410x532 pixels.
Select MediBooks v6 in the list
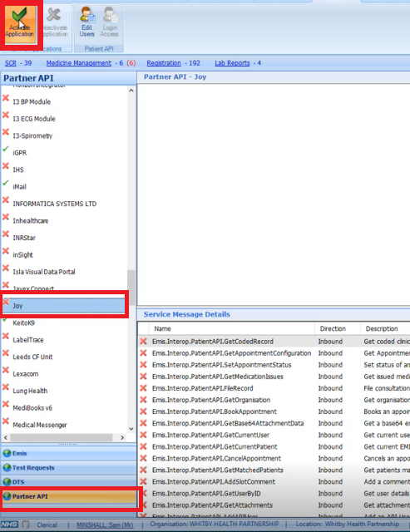coord(32,407)
